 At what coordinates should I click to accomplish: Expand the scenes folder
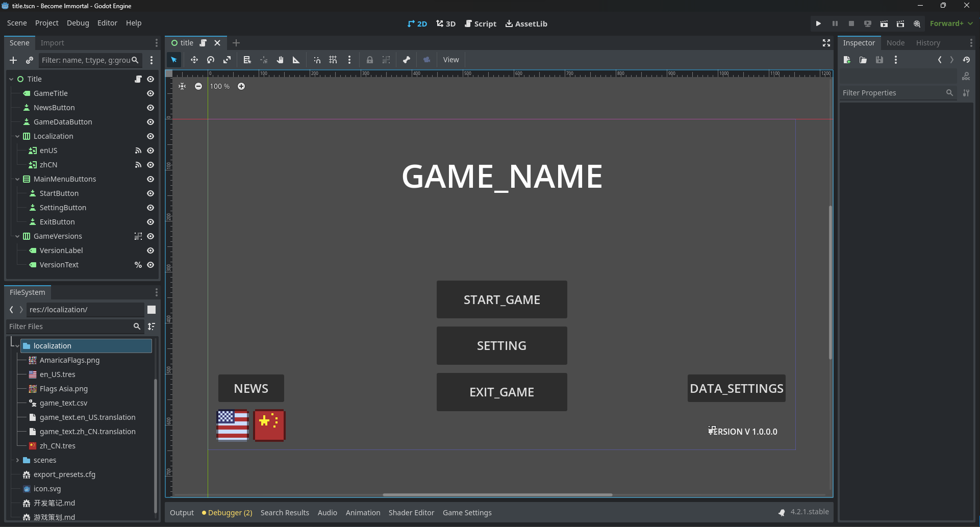[17, 460]
